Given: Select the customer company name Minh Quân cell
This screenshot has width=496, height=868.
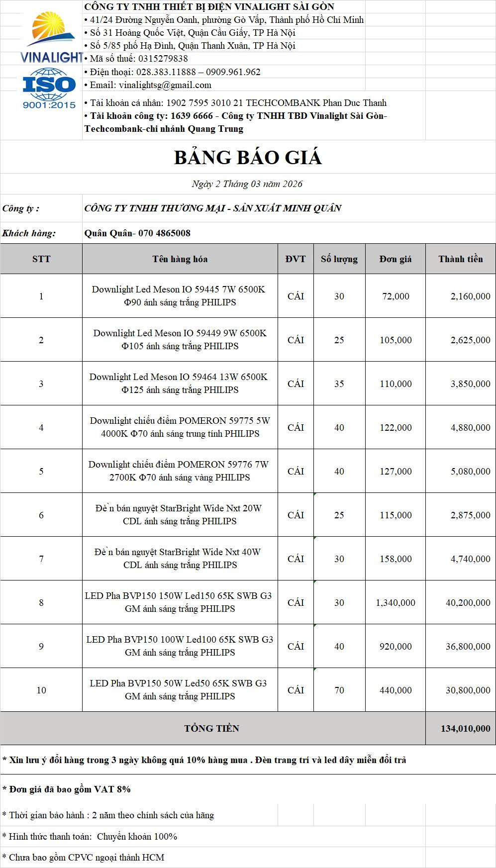Looking at the screenshot, I should click(289, 208).
